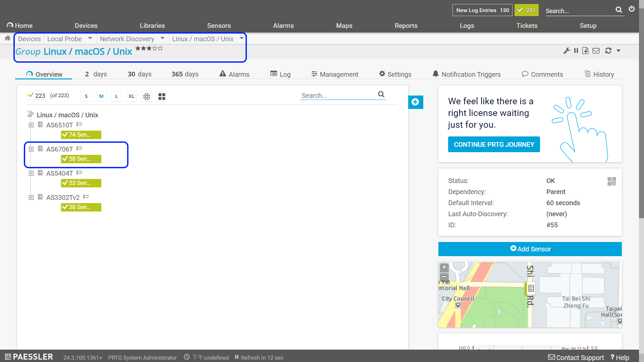Screen dimensions: 644x362
Task: Select medium M view size
Action: point(101,97)
